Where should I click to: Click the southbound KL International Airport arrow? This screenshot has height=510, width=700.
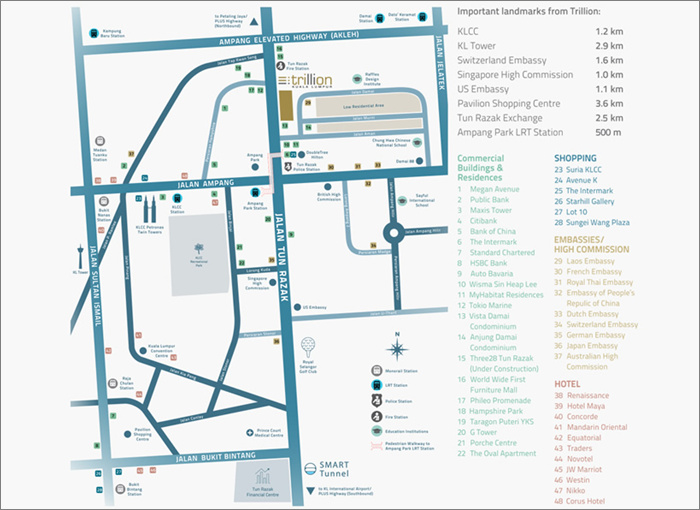pyautogui.click(x=311, y=491)
